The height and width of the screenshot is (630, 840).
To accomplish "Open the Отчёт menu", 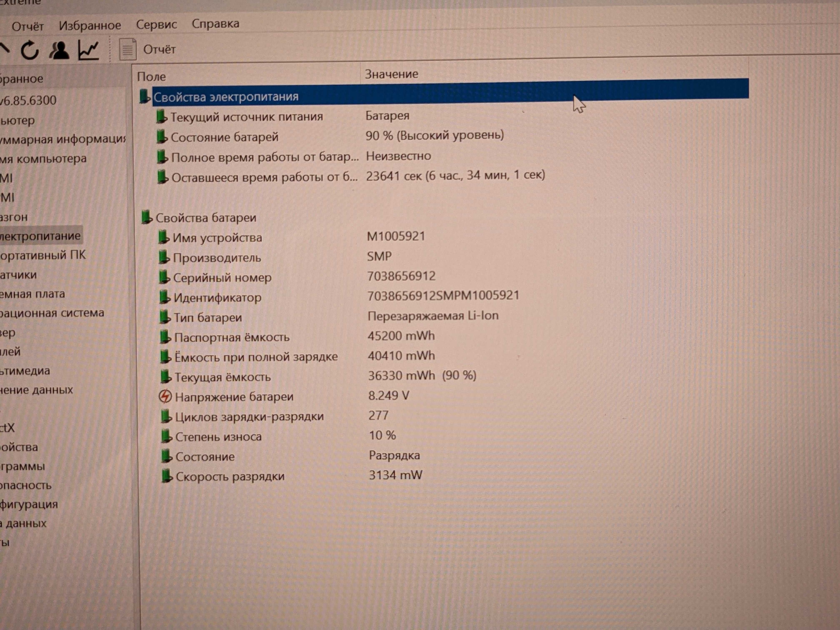I will pyautogui.click(x=28, y=26).
